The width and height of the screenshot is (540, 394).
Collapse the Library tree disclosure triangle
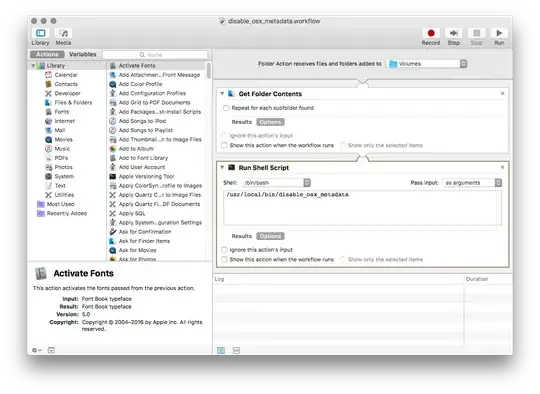(33, 65)
